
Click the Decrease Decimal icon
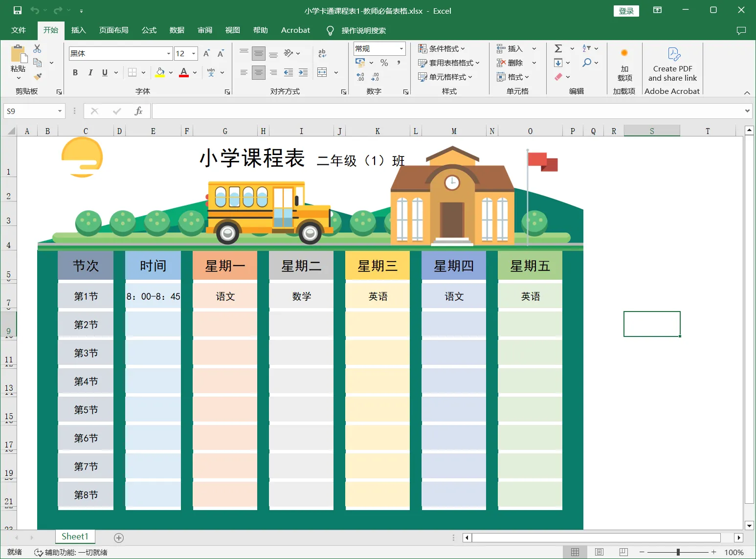[x=375, y=77]
